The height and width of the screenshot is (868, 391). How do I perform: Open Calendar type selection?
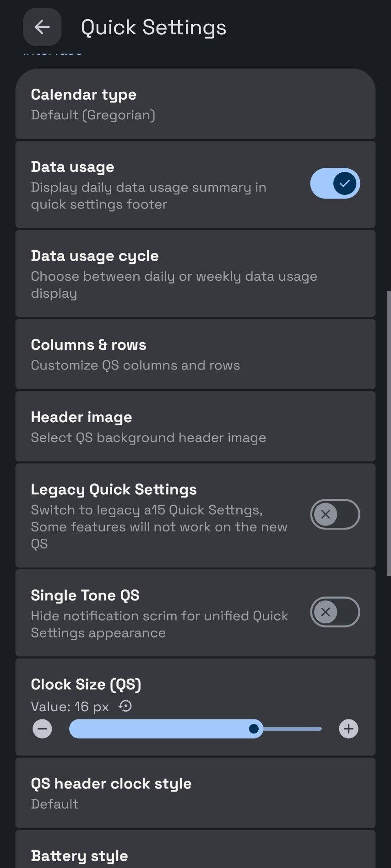tap(195, 104)
